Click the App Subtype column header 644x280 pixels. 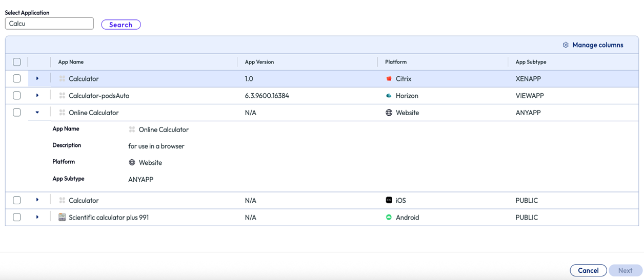tap(531, 62)
